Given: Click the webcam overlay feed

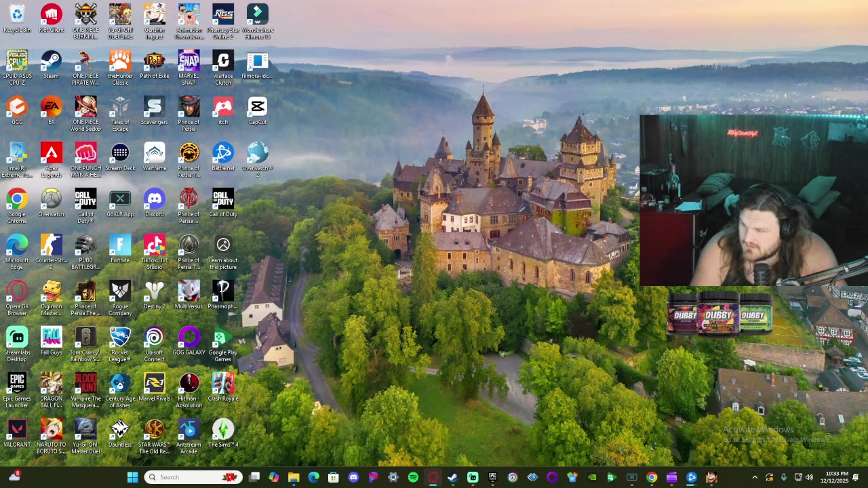Looking at the screenshot, I should pos(753,200).
